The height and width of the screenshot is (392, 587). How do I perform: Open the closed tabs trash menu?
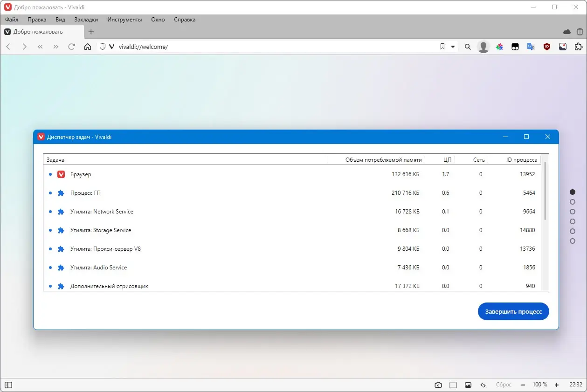point(579,32)
